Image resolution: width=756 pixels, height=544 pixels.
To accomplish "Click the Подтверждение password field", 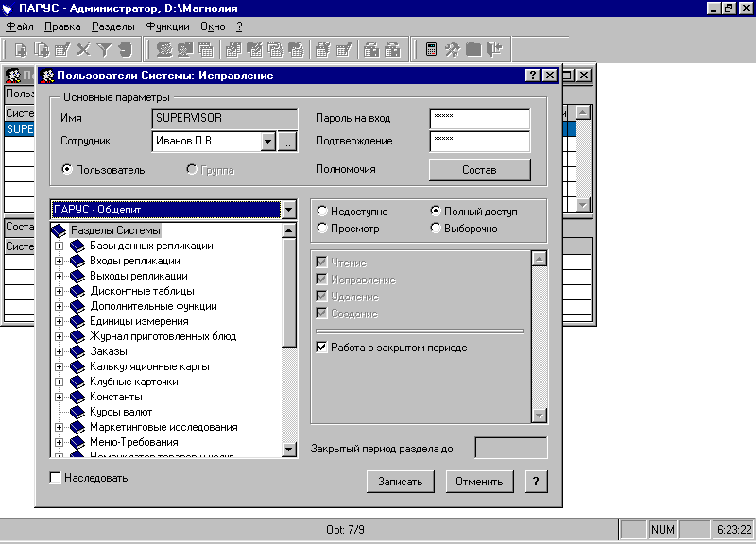I will (x=480, y=141).
